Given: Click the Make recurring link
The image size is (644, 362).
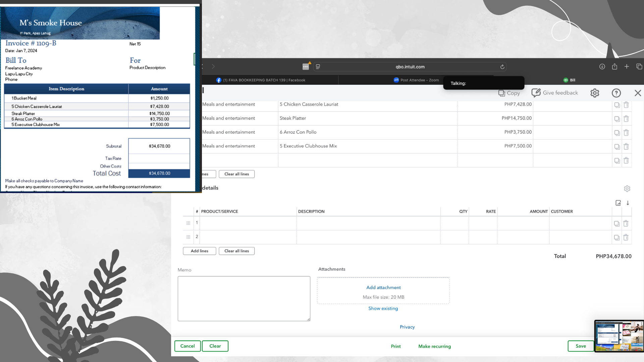Looking at the screenshot, I should [x=434, y=346].
